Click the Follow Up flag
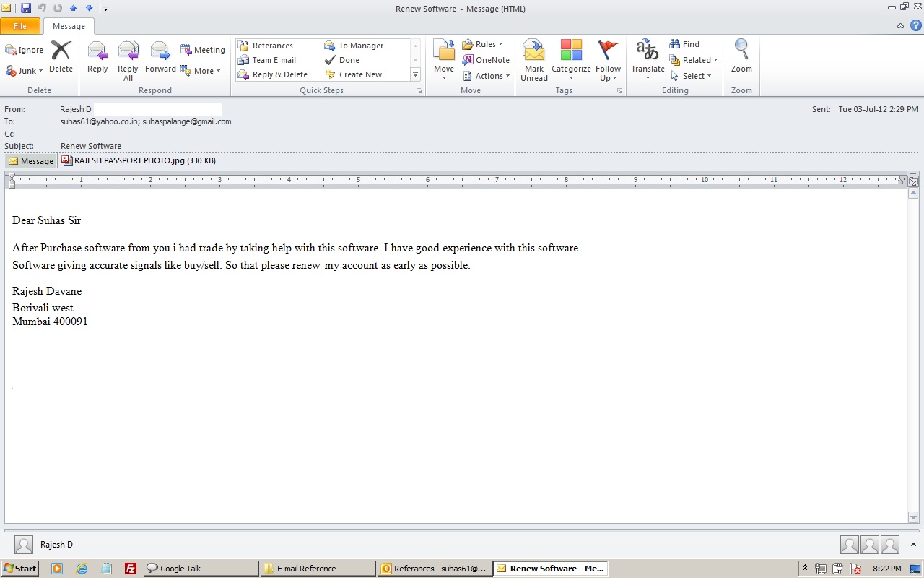This screenshot has height=578, width=924. tap(609, 61)
